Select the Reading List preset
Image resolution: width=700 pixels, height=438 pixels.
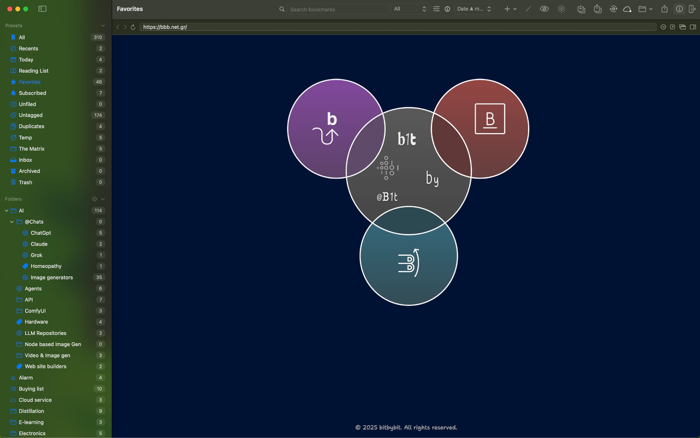point(55,71)
